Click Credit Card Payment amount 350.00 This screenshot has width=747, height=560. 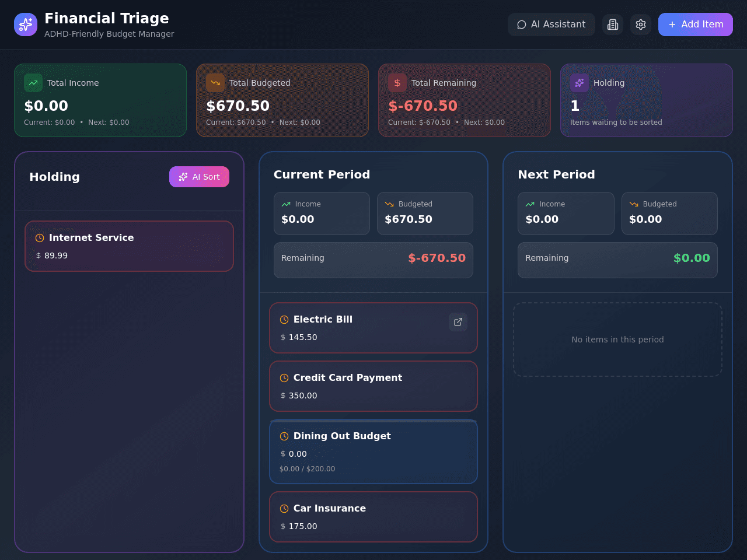tap(303, 395)
